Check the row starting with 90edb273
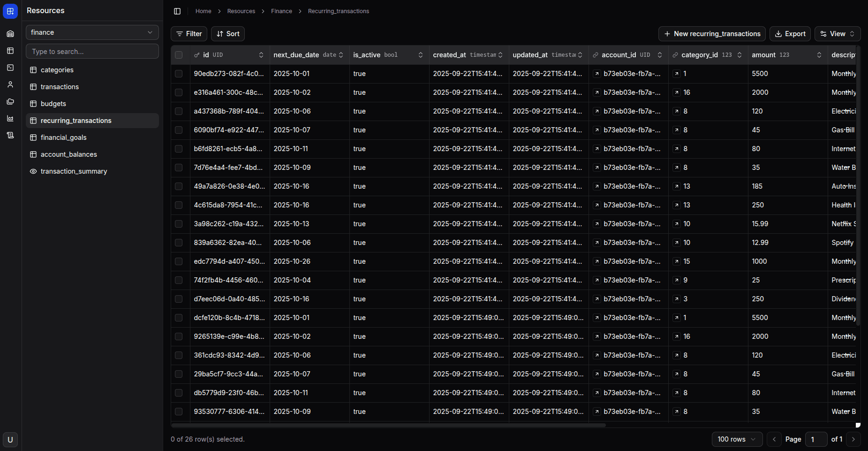868x451 pixels. [x=179, y=74]
